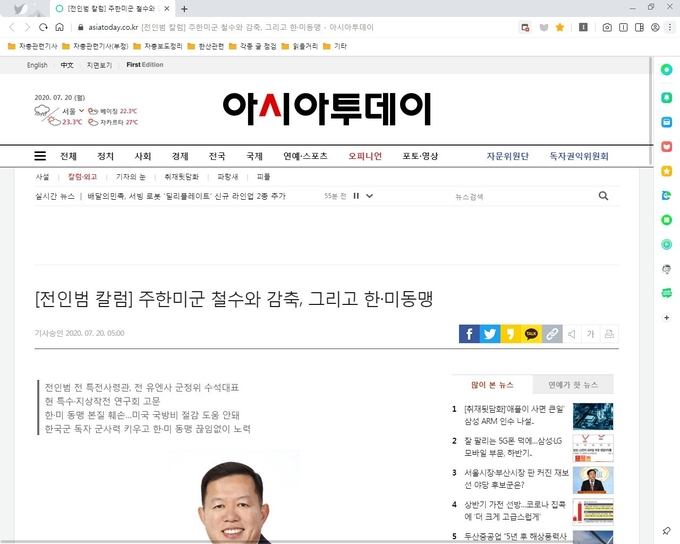
Task: Expand the real-time news ticker list
Action: [369, 196]
